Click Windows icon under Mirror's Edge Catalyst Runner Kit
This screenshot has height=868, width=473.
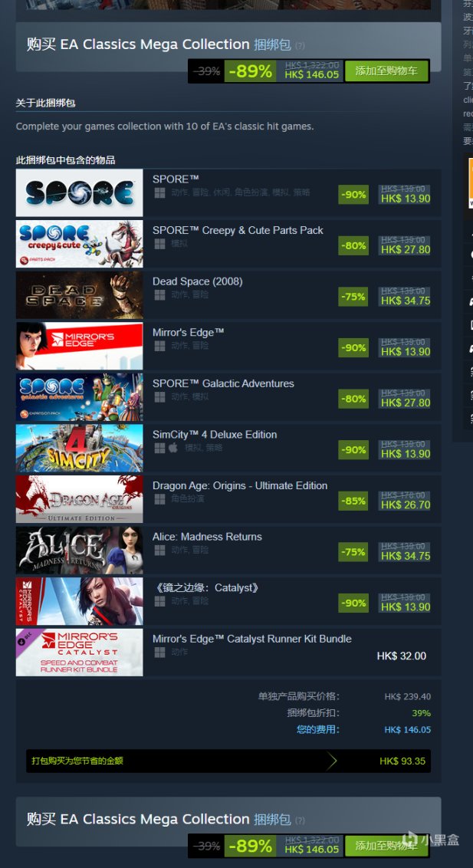(160, 652)
